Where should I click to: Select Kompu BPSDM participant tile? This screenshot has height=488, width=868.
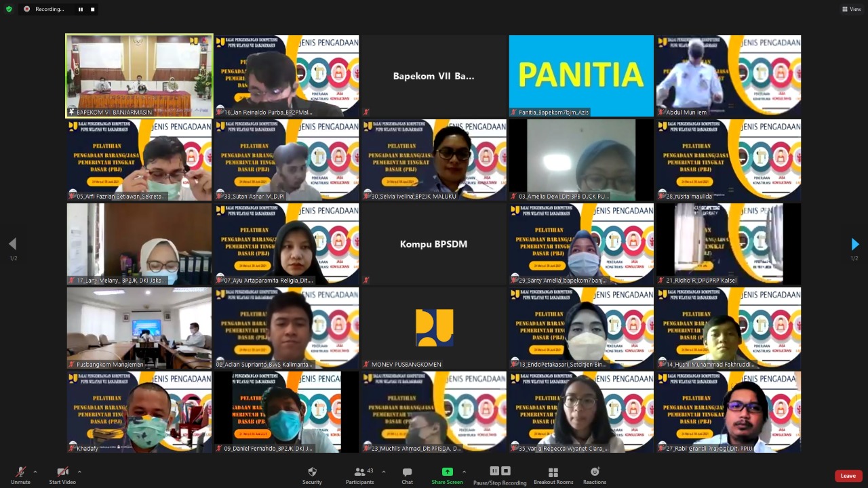point(433,244)
